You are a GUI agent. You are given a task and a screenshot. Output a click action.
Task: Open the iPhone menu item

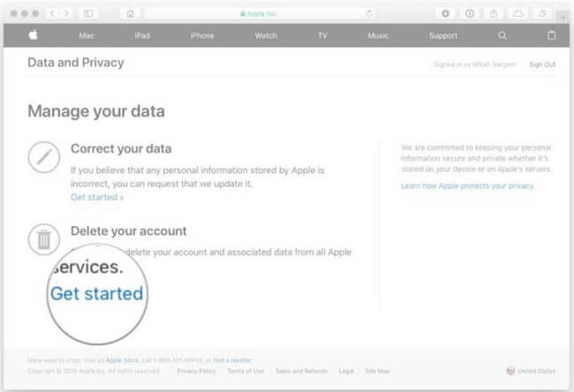(202, 35)
